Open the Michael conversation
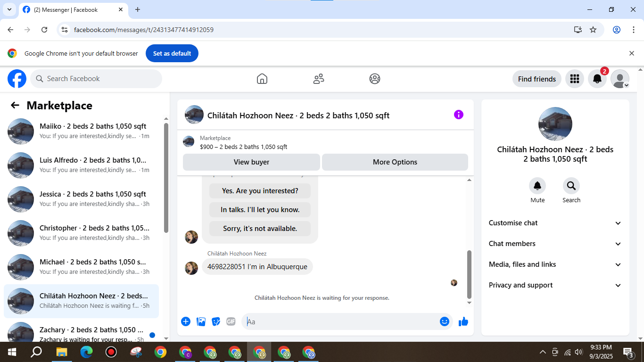 tap(81, 267)
